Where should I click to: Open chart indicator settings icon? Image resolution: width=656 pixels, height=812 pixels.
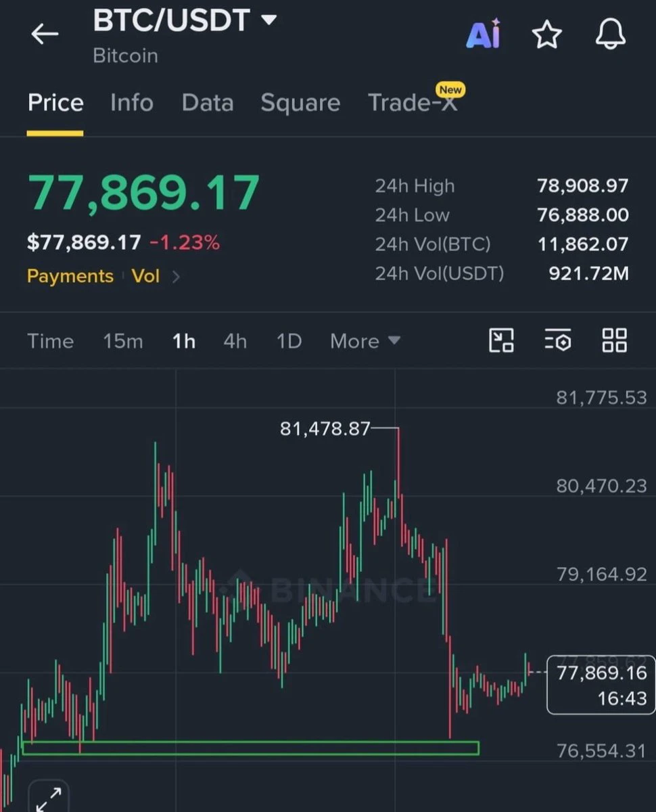point(558,340)
